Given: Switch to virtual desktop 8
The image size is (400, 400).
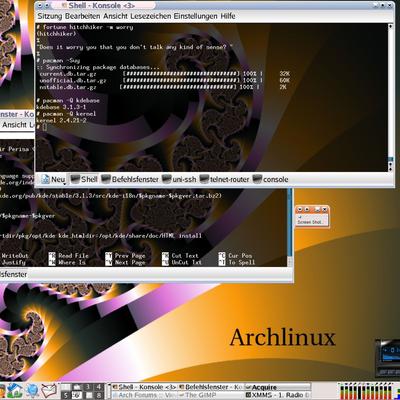Looking at the screenshot, I should (98, 396).
